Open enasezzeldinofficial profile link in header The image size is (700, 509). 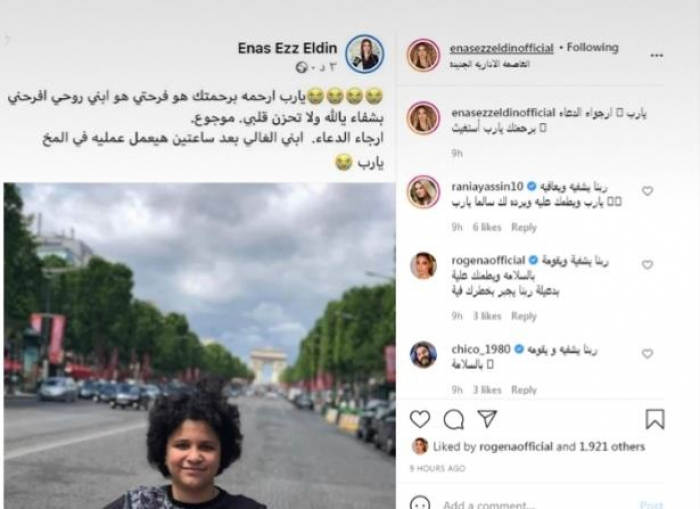pos(501,48)
